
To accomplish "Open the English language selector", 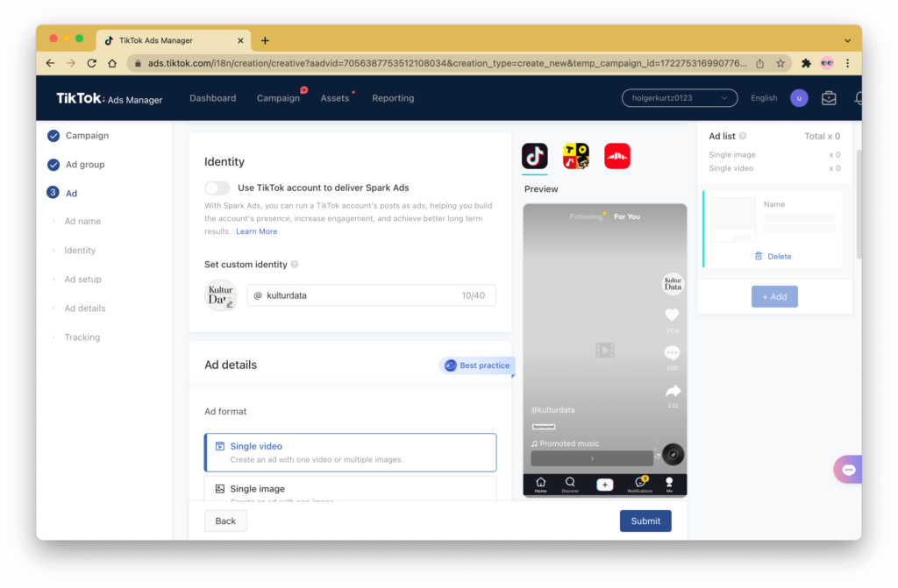I will coord(764,98).
